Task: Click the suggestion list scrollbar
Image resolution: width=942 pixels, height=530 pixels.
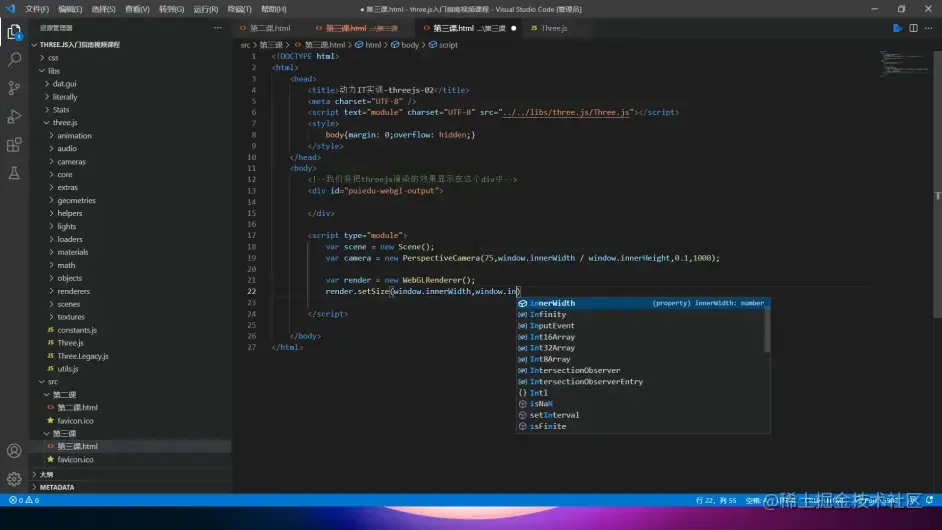Action: tap(767, 330)
